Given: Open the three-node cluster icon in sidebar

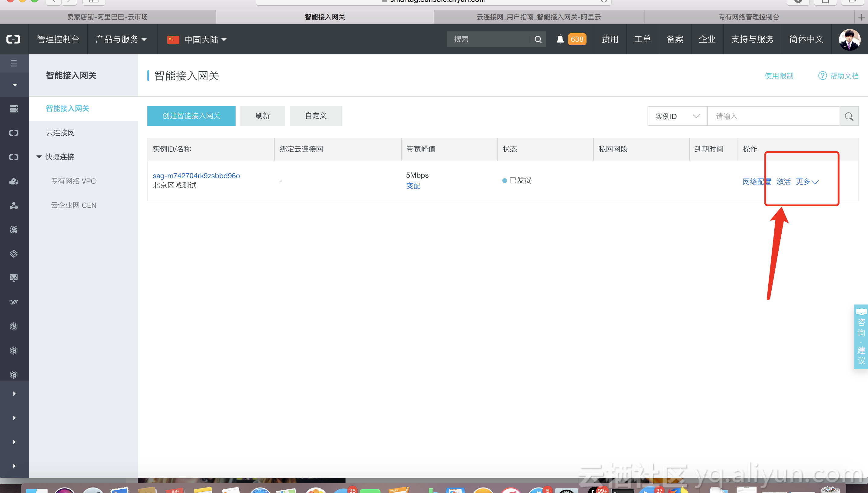Looking at the screenshot, I should [14, 205].
